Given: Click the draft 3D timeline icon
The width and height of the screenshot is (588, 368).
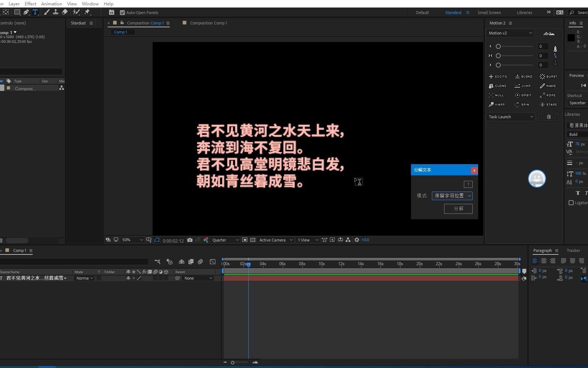Looking at the screenshot, I should point(169,262).
